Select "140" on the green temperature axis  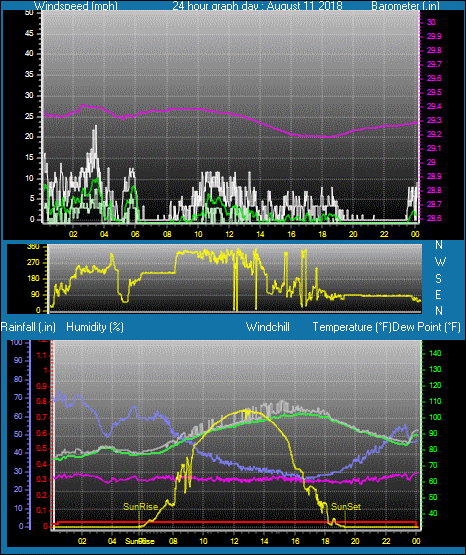435,353
